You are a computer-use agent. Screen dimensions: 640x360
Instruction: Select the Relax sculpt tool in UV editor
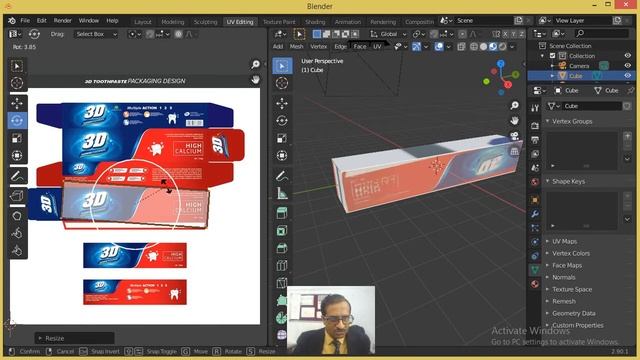17,233
